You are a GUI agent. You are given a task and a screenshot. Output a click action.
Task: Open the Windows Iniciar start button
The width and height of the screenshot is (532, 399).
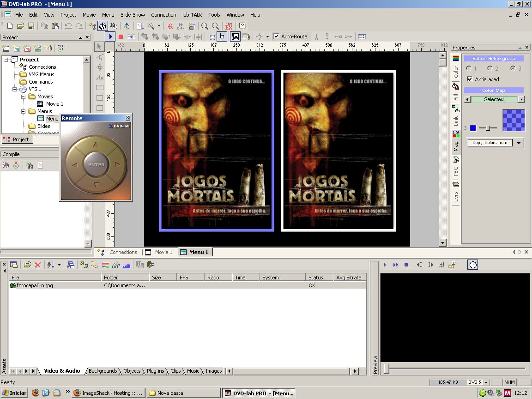[x=14, y=393]
